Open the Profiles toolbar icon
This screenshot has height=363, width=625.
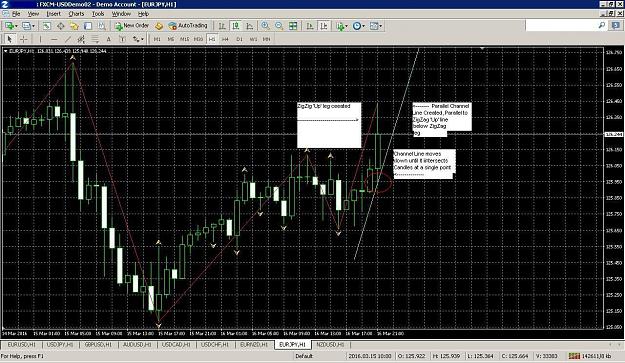[26, 26]
